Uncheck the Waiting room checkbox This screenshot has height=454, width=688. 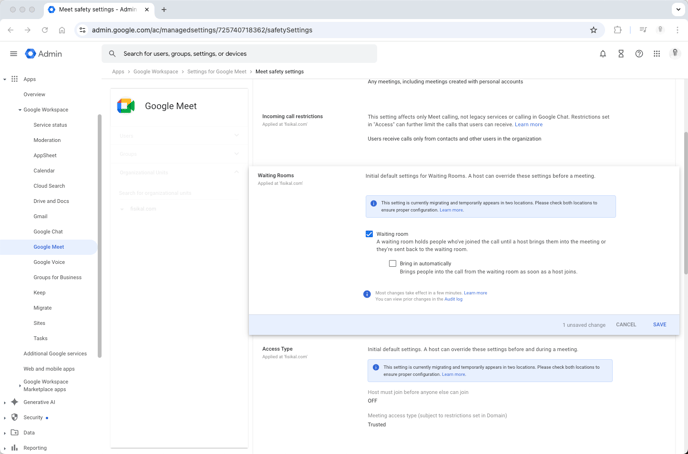[x=369, y=234]
